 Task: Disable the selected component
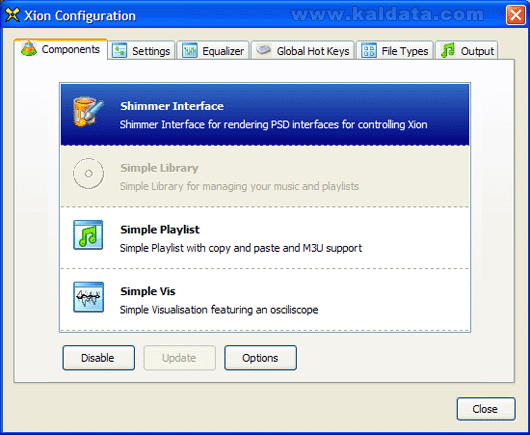99,358
